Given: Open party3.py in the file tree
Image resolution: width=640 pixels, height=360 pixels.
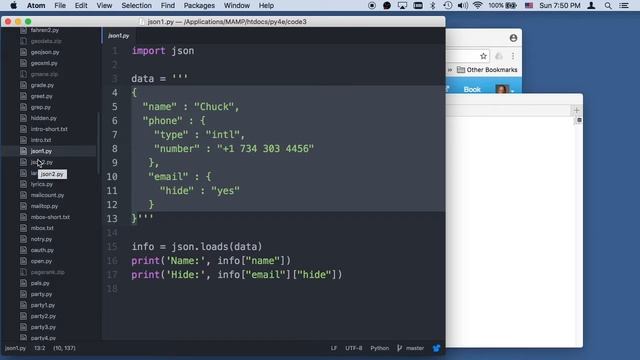Looking at the screenshot, I should pyautogui.click(x=43, y=327).
